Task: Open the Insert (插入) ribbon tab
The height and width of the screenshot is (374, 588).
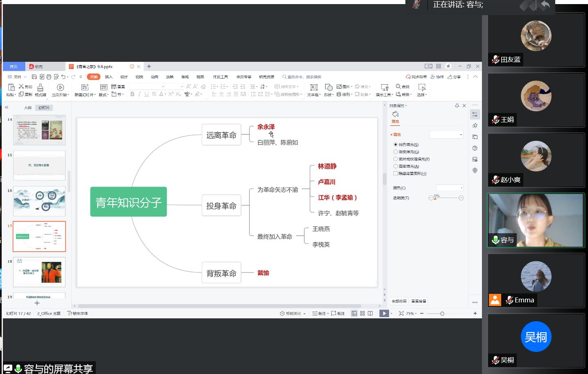Action: 109,77
